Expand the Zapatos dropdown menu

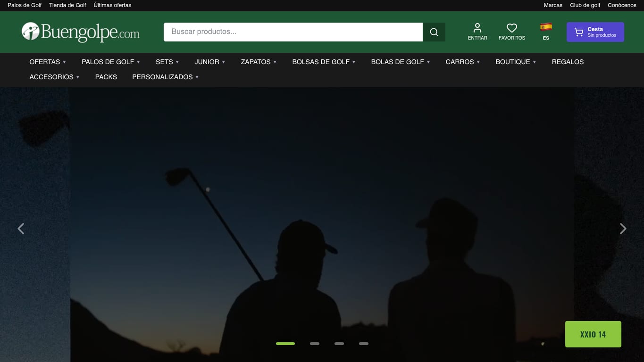point(259,62)
